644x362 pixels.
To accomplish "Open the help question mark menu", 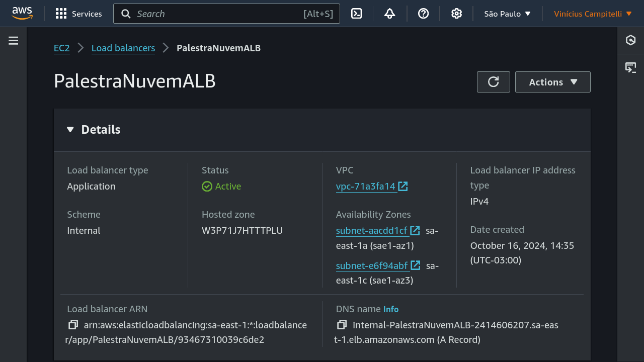I will (424, 14).
